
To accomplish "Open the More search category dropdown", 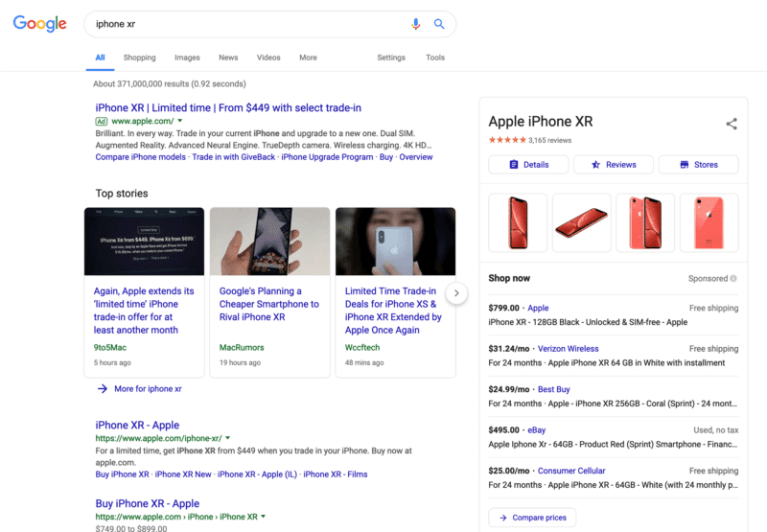I will click(308, 58).
